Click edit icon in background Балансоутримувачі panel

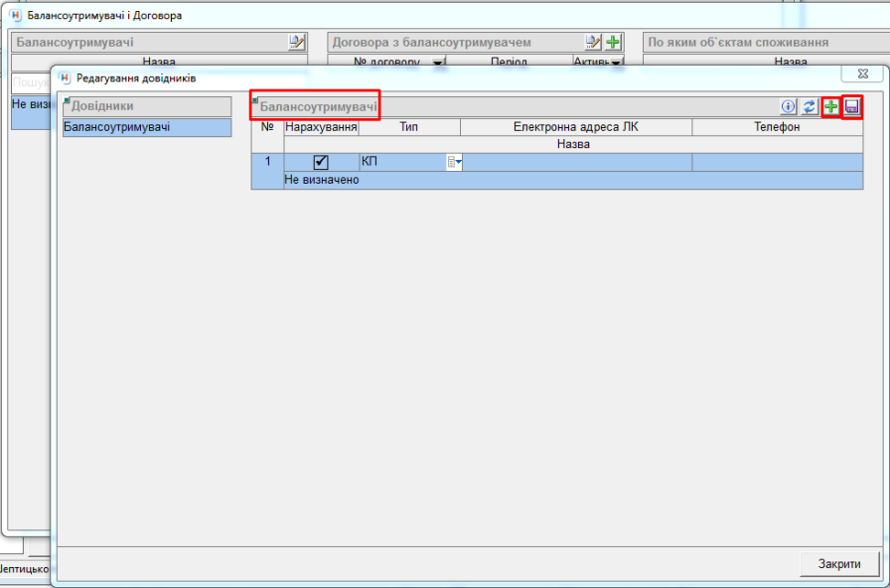(297, 42)
